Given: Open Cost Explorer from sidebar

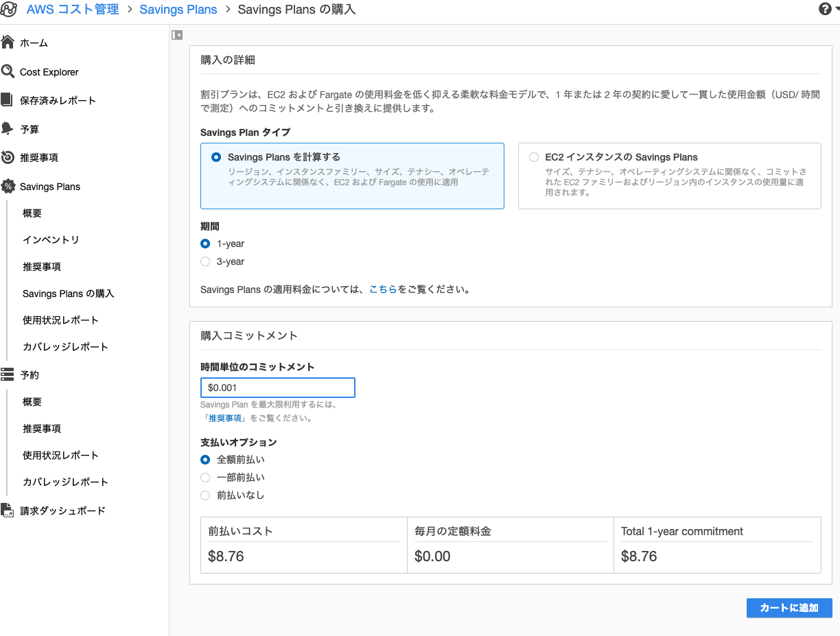Looking at the screenshot, I should click(49, 72).
